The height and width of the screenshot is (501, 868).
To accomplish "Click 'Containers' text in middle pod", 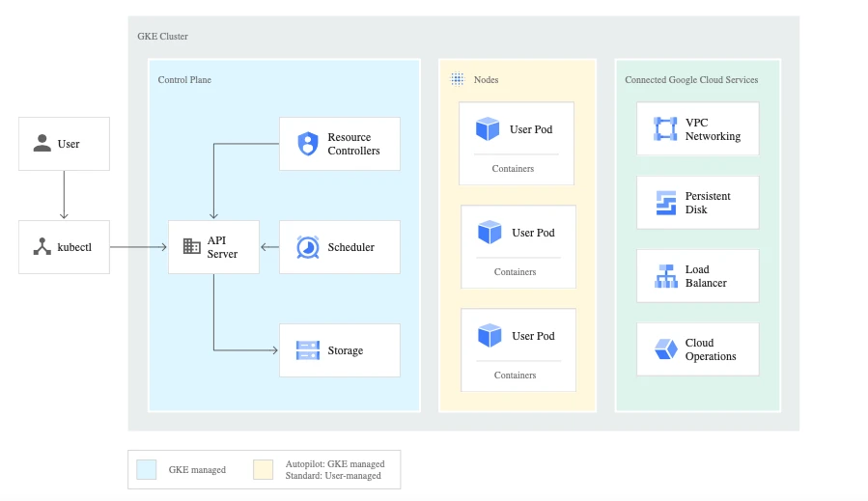I will (x=516, y=272).
